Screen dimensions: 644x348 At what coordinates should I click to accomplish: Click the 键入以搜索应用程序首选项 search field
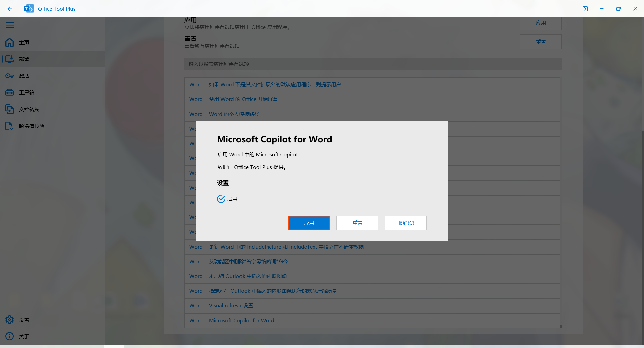pyautogui.click(x=373, y=64)
